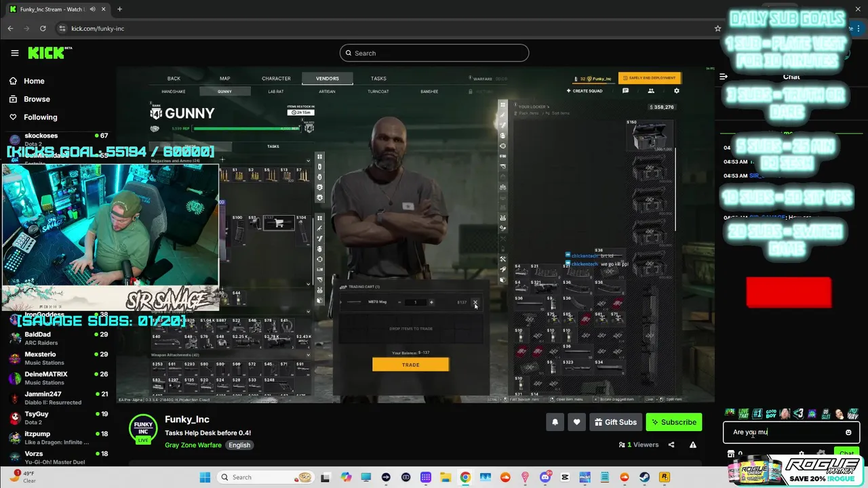Click the Funky_Inc channel avatar
Viewport: 868px width, 488px height.
(143, 430)
